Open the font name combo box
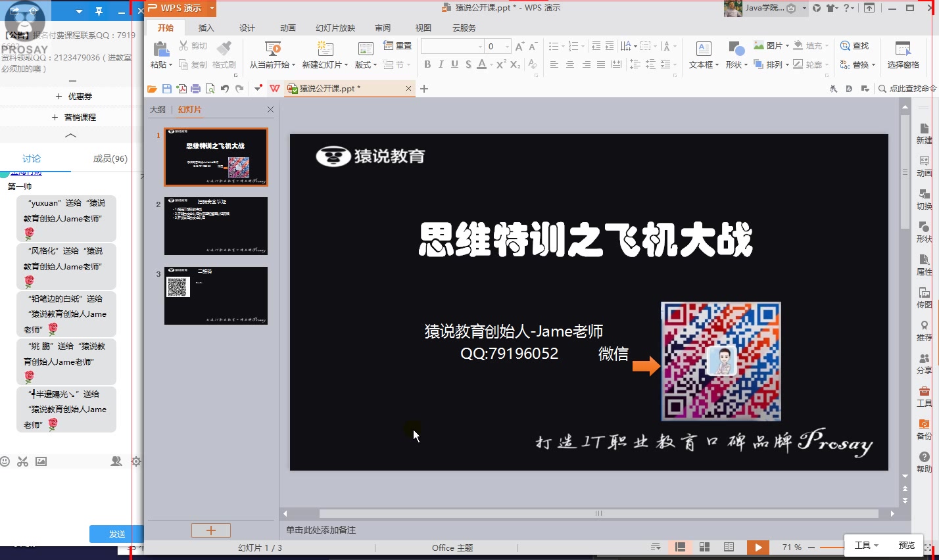The height and width of the screenshot is (560, 939). point(452,46)
